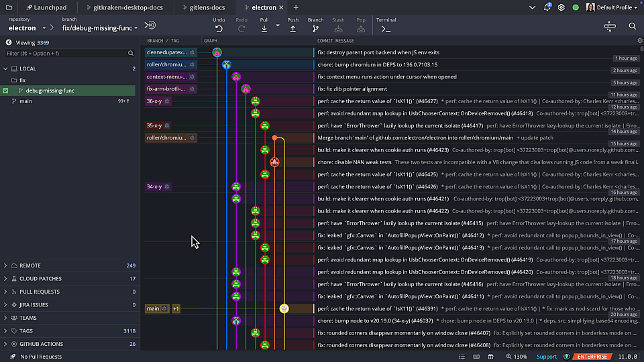644x362 pixels.
Task: Click the graph column settings gear
Action: coord(639,41)
